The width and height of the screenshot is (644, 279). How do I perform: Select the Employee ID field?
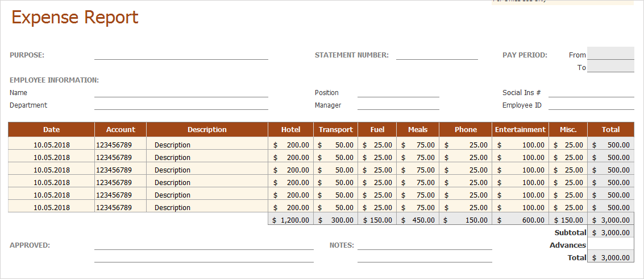(x=591, y=105)
